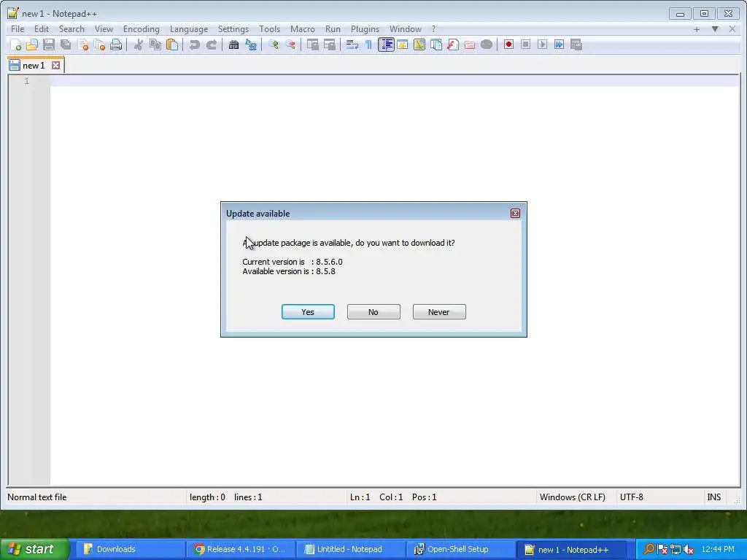Toggle Word Wrap toolbar icon
This screenshot has width=747, height=560.
tap(352, 44)
